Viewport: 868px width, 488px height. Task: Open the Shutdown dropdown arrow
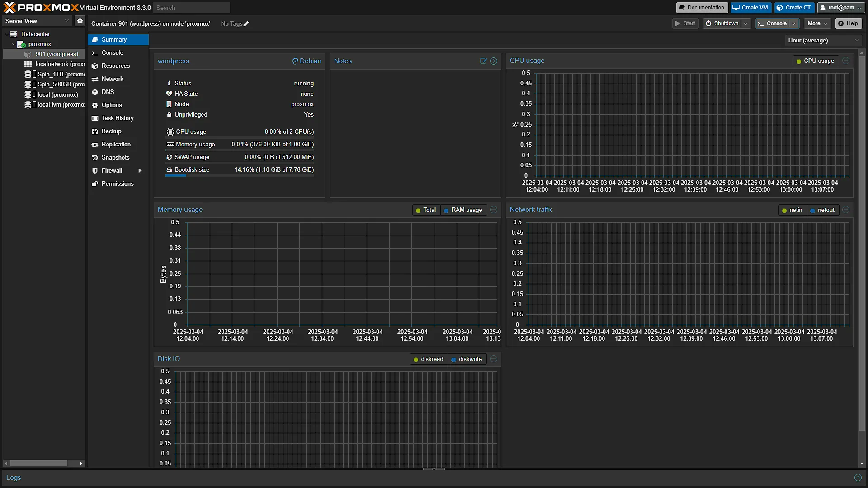[745, 23]
